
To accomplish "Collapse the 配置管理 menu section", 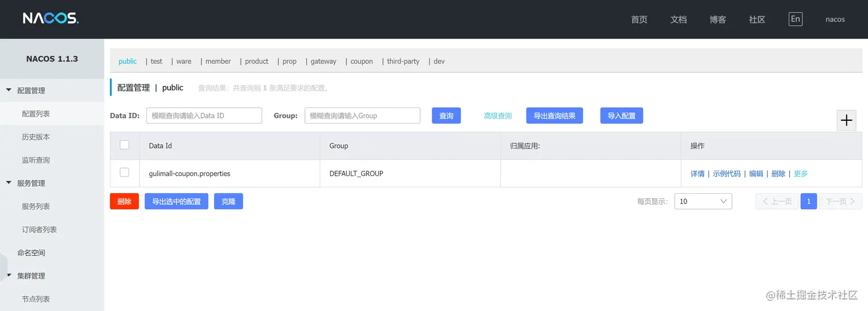I will pyautogui.click(x=31, y=90).
